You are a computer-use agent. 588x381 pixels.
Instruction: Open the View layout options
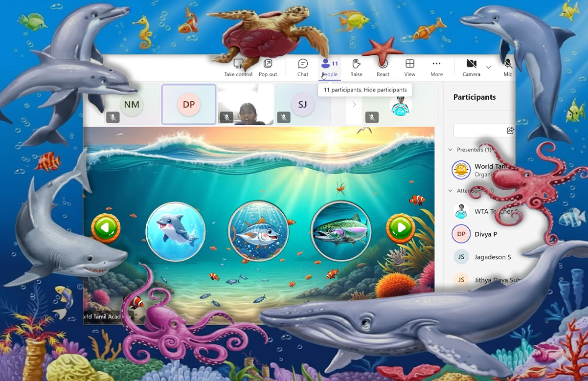click(x=409, y=67)
